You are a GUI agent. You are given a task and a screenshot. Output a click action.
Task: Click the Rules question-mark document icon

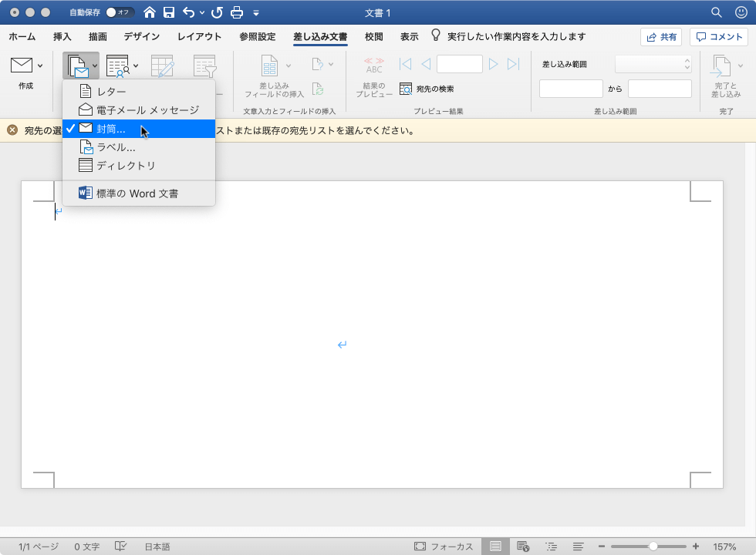[317, 64]
